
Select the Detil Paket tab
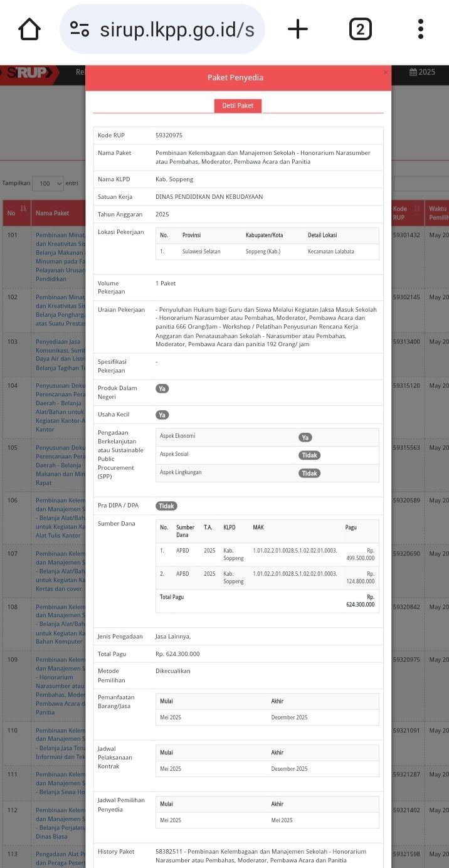238,106
